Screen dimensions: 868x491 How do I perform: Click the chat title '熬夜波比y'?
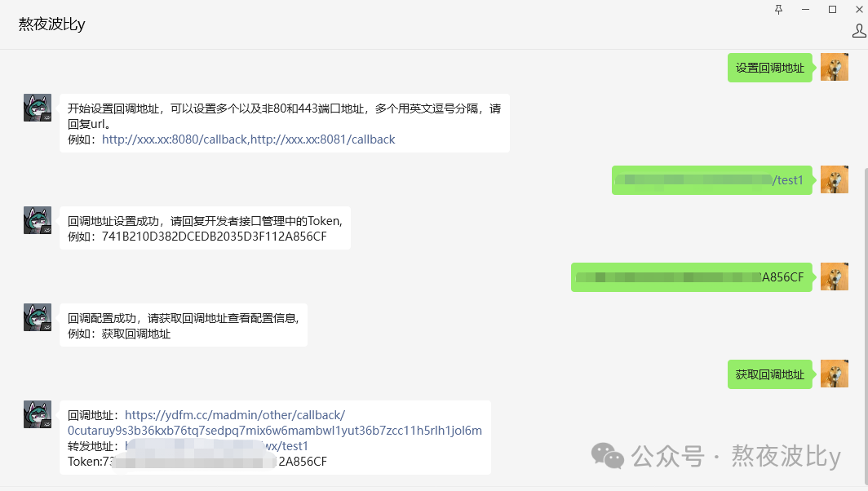pos(52,24)
